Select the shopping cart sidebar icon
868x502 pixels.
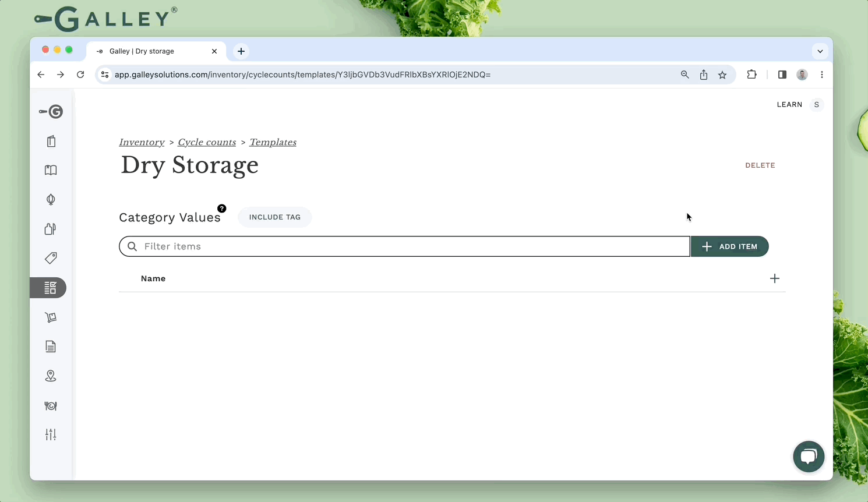click(51, 317)
